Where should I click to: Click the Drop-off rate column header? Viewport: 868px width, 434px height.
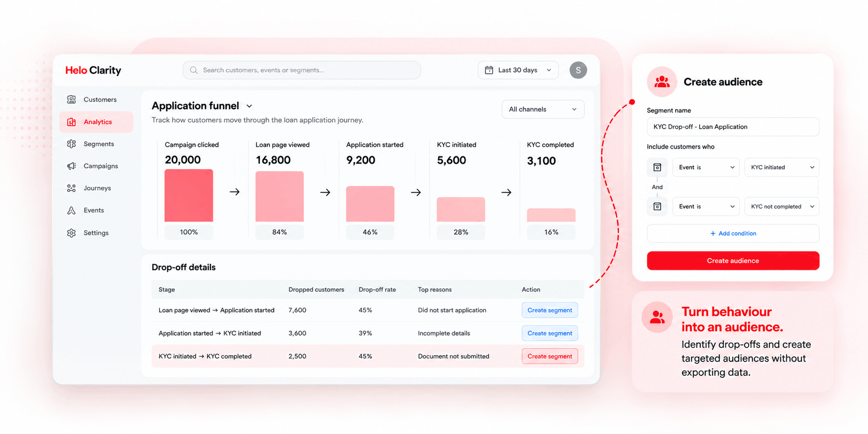(x=377, y=290)
